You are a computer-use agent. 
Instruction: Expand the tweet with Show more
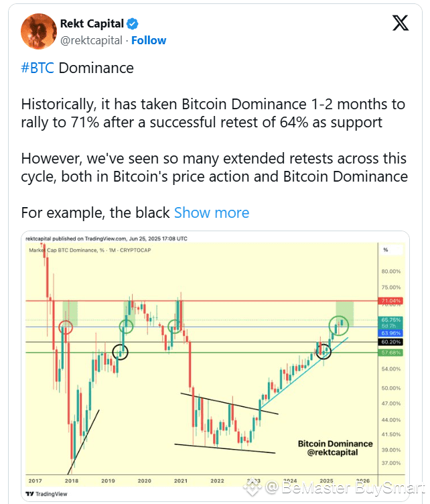pyautogui.click(x=212, y=212)
